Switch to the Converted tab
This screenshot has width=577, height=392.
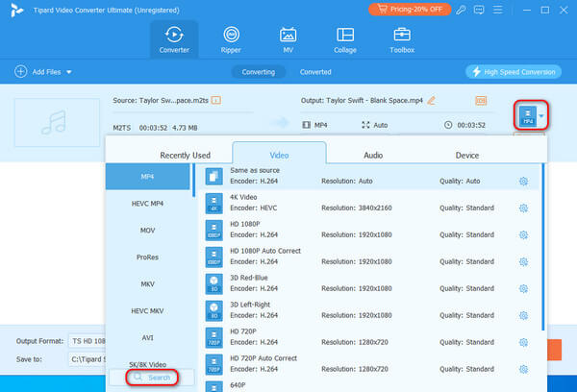[315, 72]
